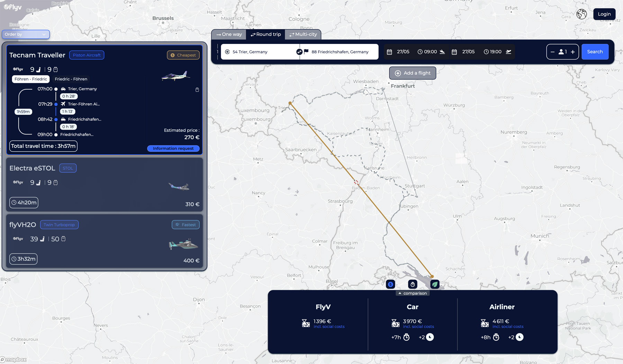This screenshot has height=364, width=623.
Task: Open the Order by dropdown
Action: coord(26,34)
